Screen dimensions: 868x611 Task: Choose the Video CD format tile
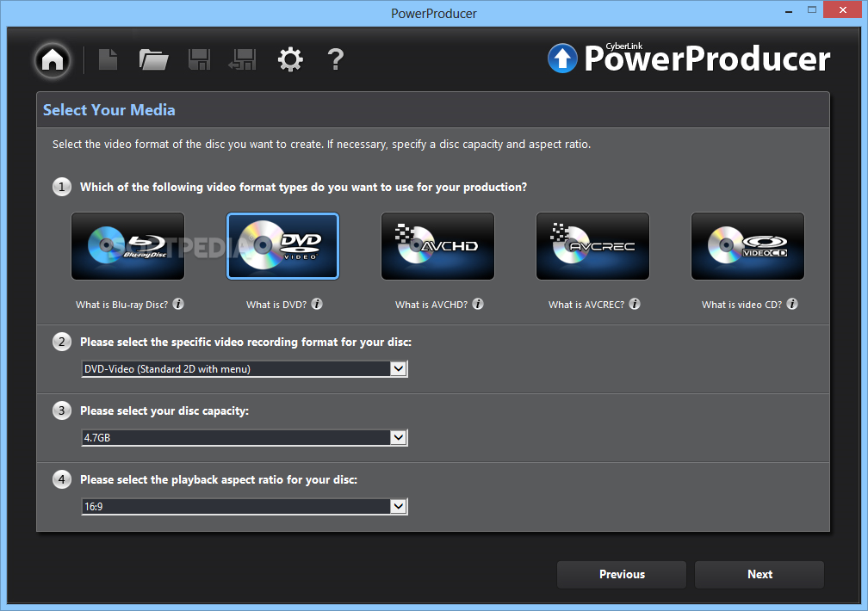(747, 246)
